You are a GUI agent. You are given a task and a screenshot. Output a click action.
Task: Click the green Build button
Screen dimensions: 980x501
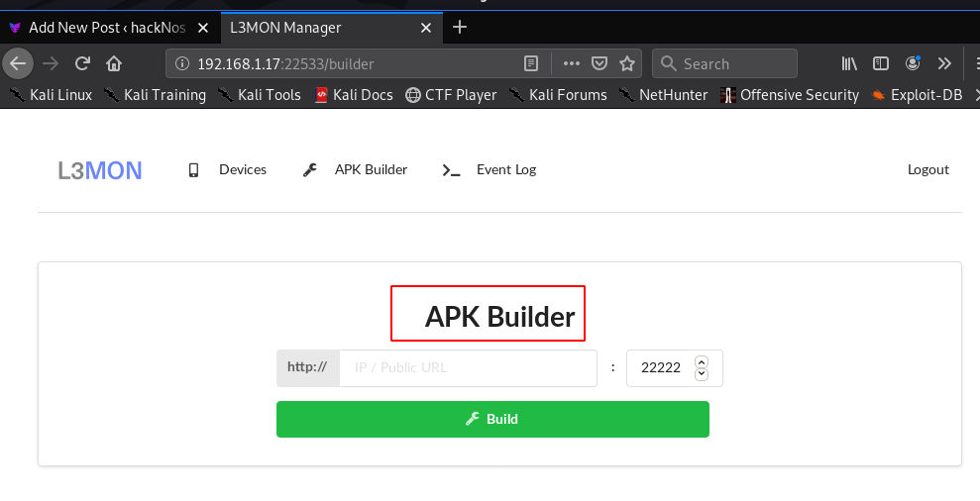coord(493,419)
